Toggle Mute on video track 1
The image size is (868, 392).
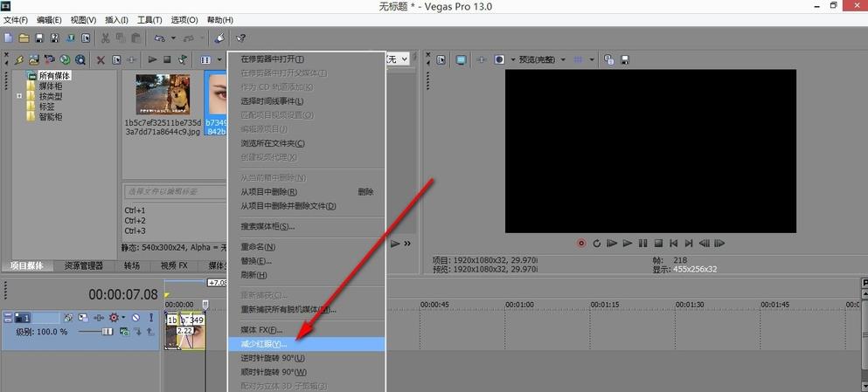click(135, 318)
